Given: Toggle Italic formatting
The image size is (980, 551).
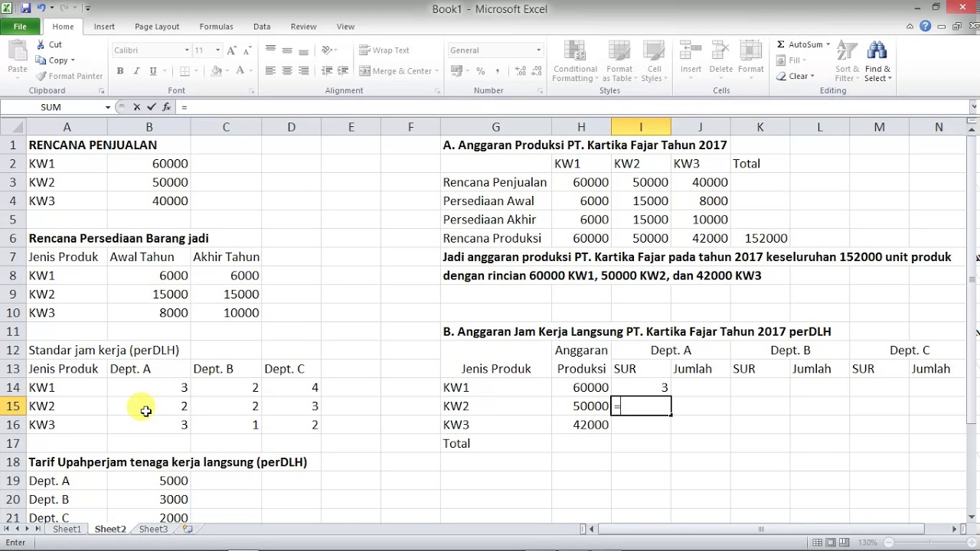Looking at the screenshot, I should click(137, 70).
